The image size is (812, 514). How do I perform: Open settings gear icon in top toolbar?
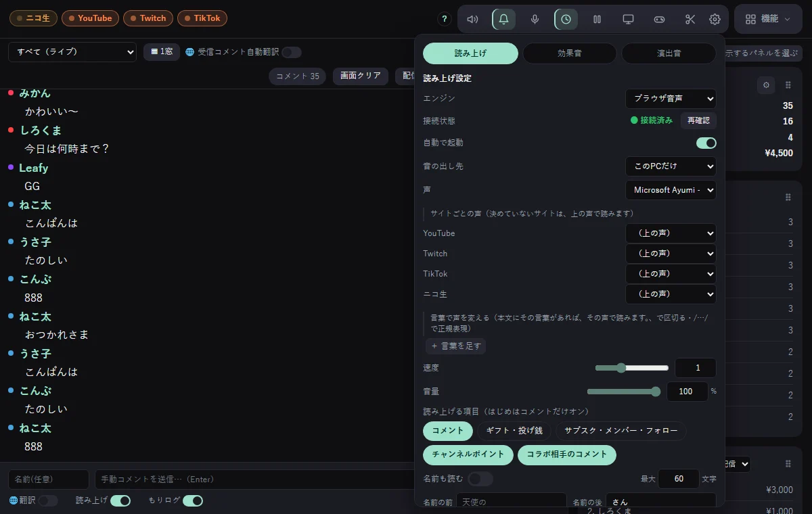pos(715,19)
